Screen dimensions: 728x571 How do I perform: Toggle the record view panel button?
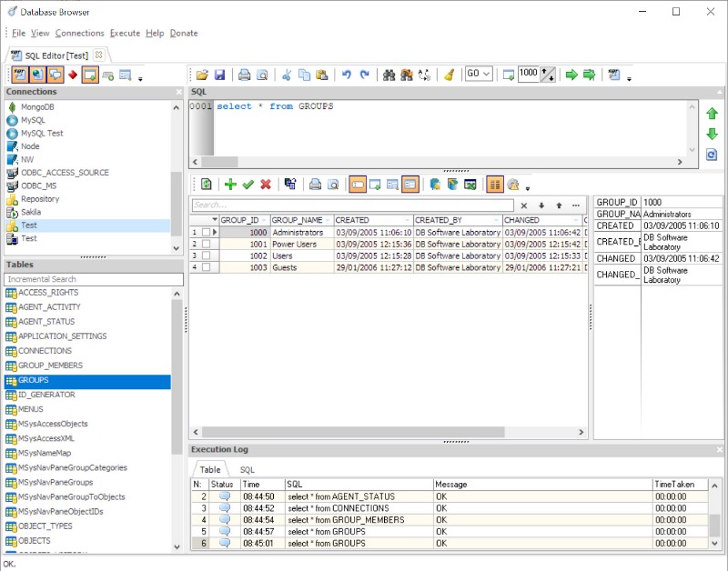coord(410,185)
